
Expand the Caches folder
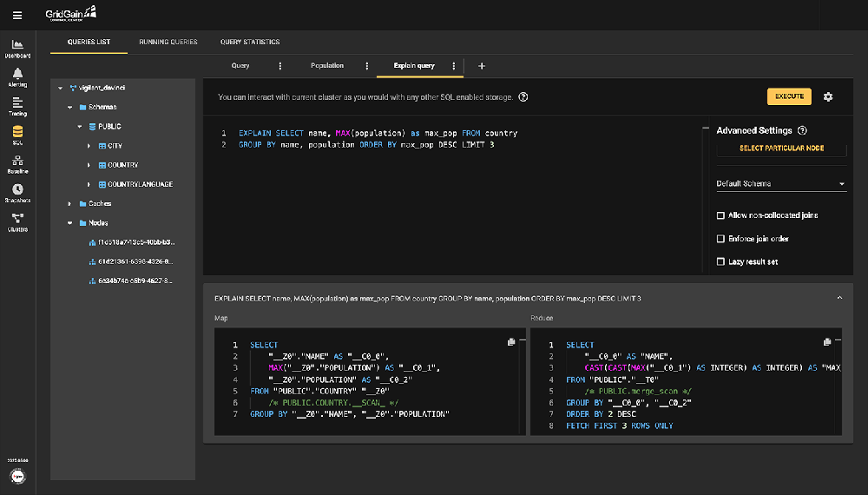69,204
